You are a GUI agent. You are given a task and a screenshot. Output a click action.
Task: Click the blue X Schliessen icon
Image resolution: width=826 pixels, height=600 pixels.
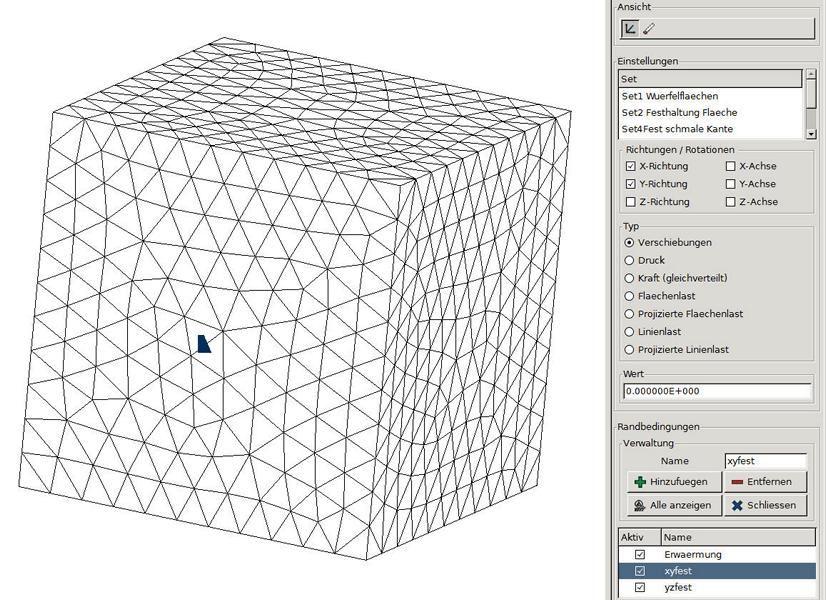coord(738,506)
